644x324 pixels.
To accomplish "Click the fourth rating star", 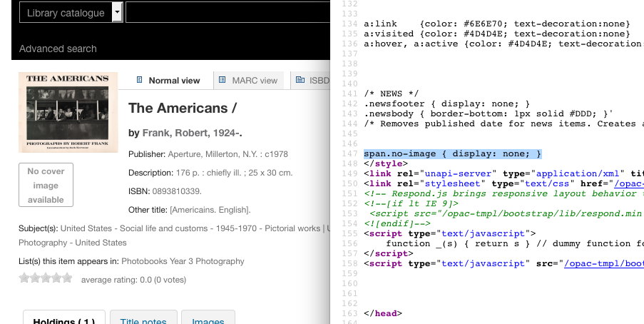I will click(56, 278).
